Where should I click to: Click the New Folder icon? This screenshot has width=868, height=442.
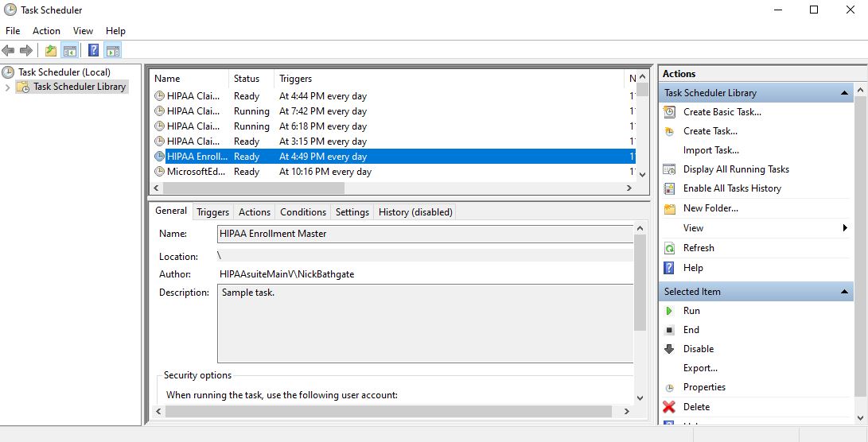pos(669,208)
